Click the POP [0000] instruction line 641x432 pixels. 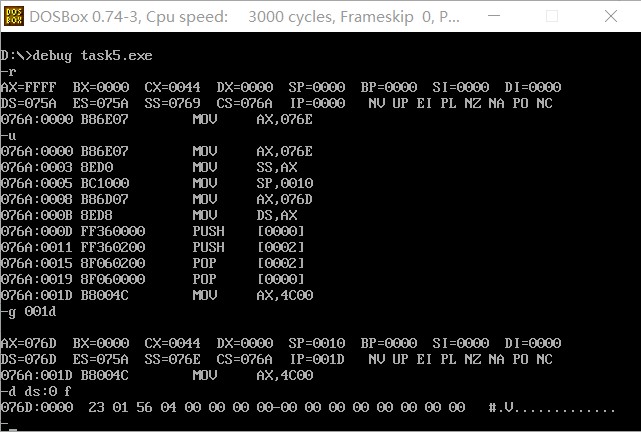coord(153,279)
